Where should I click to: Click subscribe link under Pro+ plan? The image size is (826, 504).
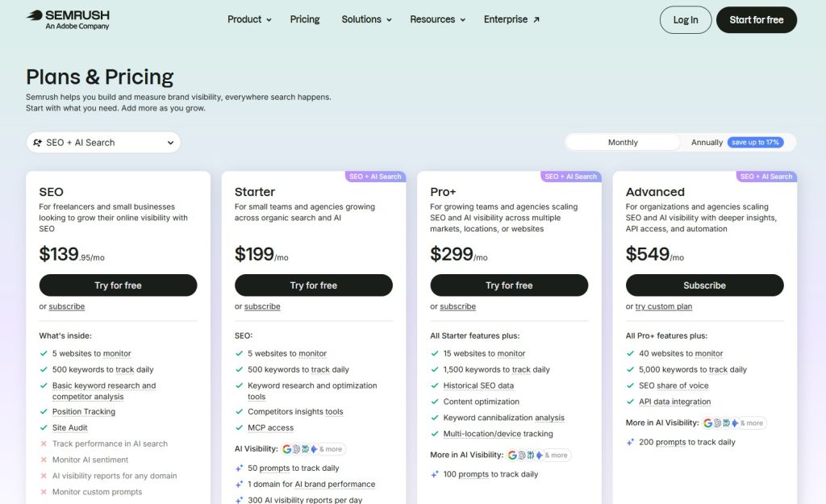click(x=457, y=306)
